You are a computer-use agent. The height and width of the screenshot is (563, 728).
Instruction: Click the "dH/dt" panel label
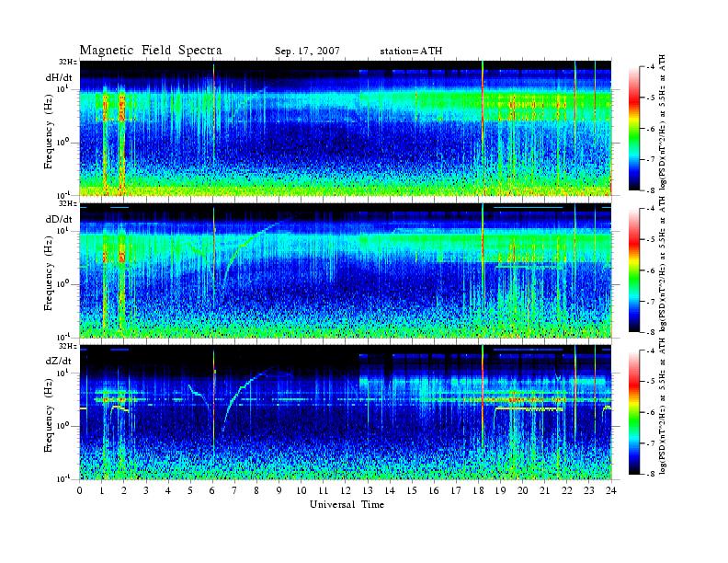tap(59, 78)
